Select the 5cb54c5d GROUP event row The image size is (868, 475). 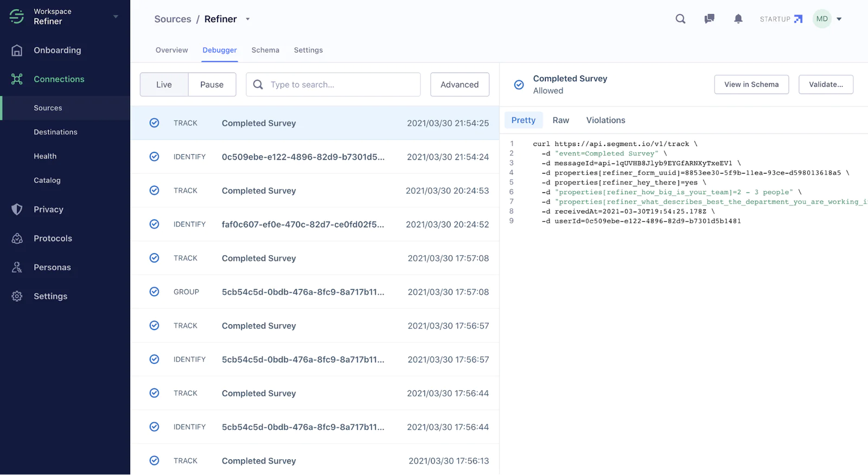tap(315, 292)
